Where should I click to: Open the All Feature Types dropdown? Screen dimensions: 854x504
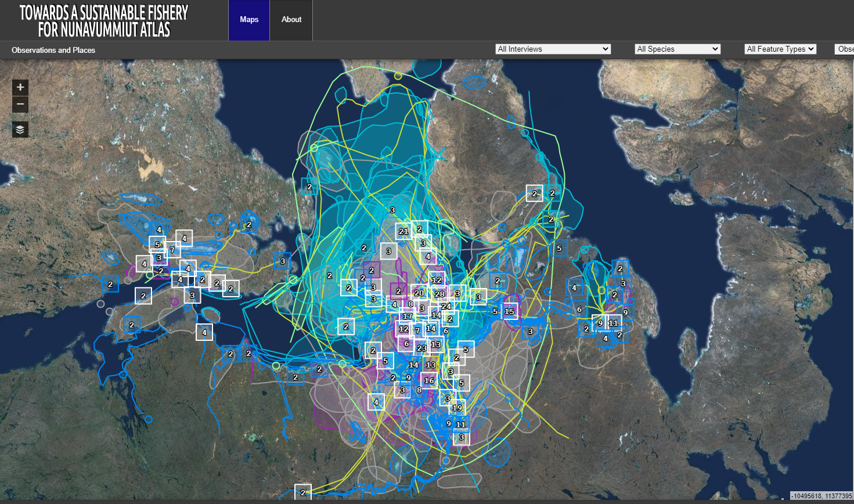point(780,49)
